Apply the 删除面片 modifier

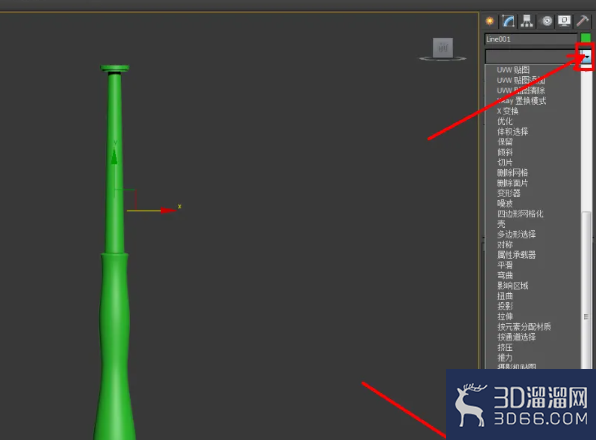click(512, 183)
